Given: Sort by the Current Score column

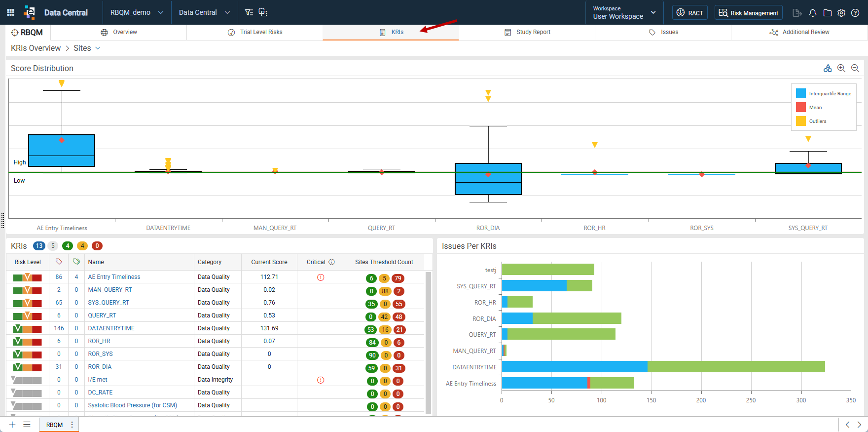Looking at the screenshot, I should click(269, 262).
